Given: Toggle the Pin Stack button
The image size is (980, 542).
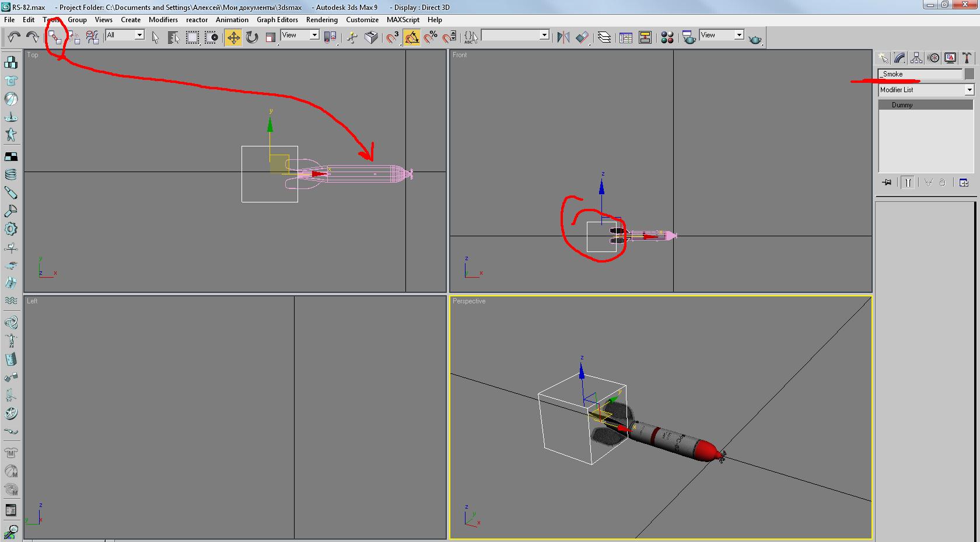Looking at the screenshot, I should click(887, 183).
